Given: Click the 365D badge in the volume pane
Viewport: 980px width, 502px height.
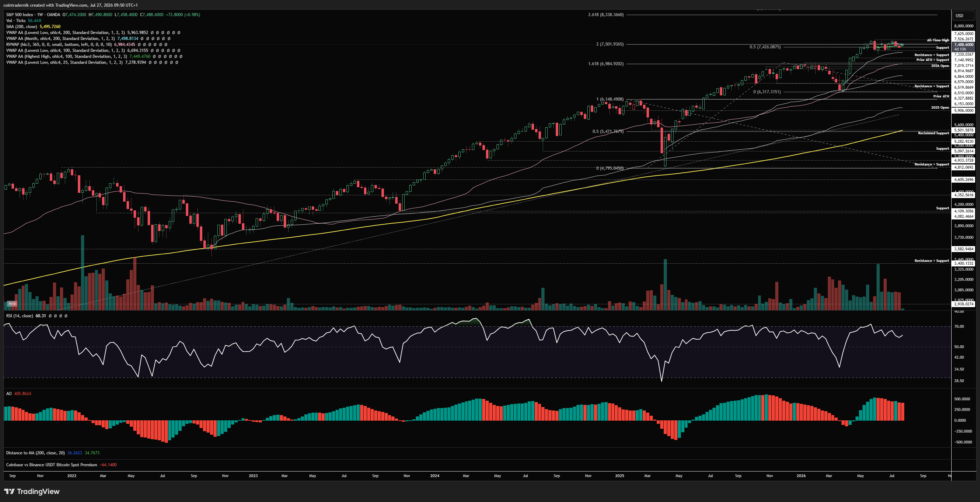Looking at the screenshot, I should [12, 304].
